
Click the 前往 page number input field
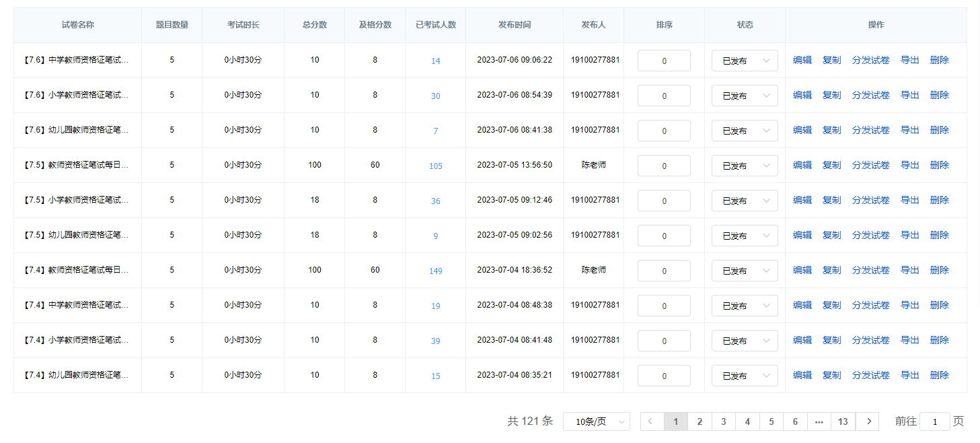pyautogui.click(x=934, y=421)
